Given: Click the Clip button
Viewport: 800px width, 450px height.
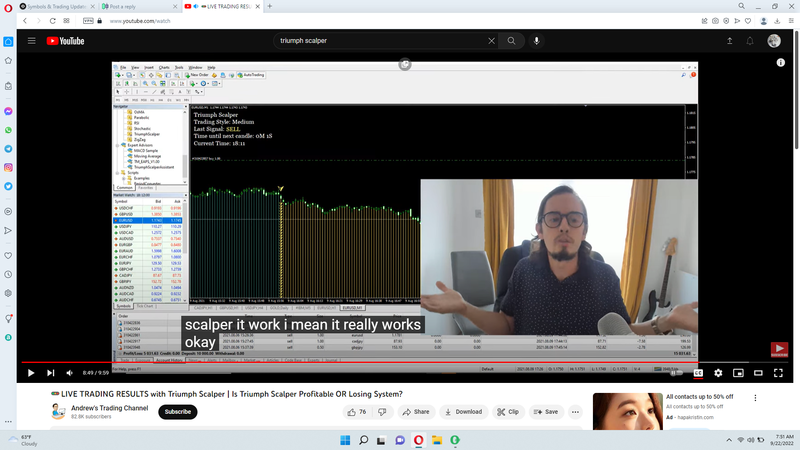Looking at the screenshot, I should [508, 412].
